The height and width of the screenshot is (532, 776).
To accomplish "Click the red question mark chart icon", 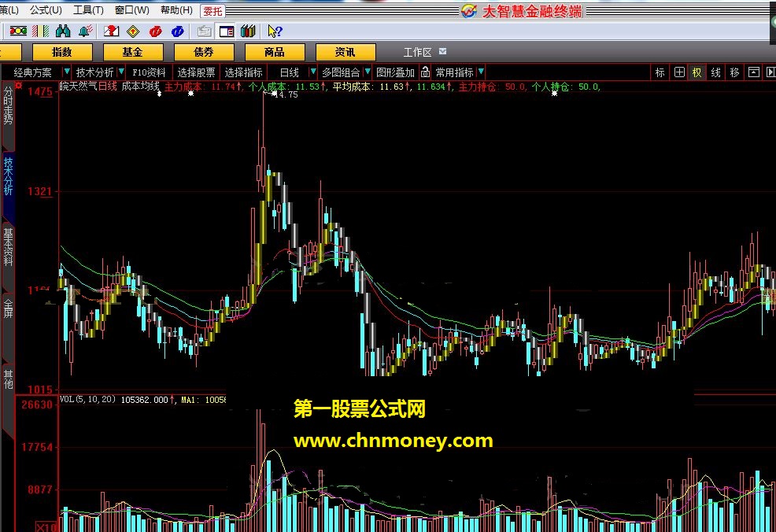I will (x=111, y=31).
